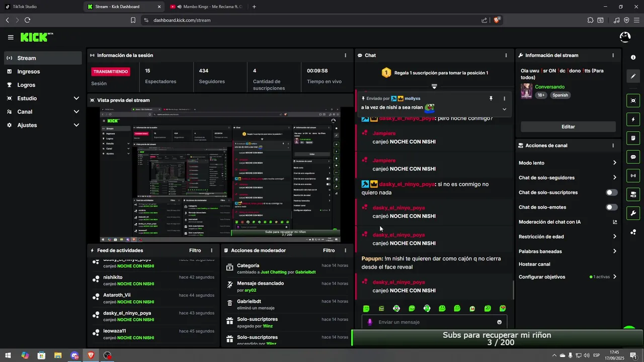Toggle the chat bubble widget icon

click(x=633, y=157)
